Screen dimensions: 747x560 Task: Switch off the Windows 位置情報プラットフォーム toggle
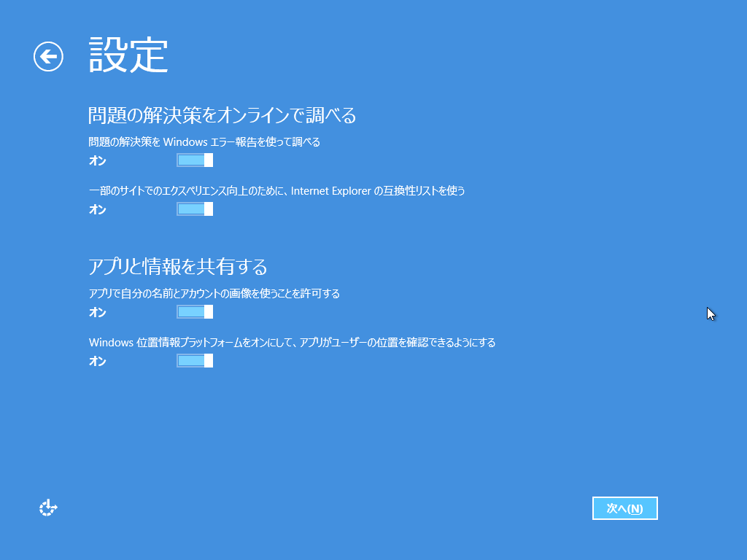[x=194, y=361]
